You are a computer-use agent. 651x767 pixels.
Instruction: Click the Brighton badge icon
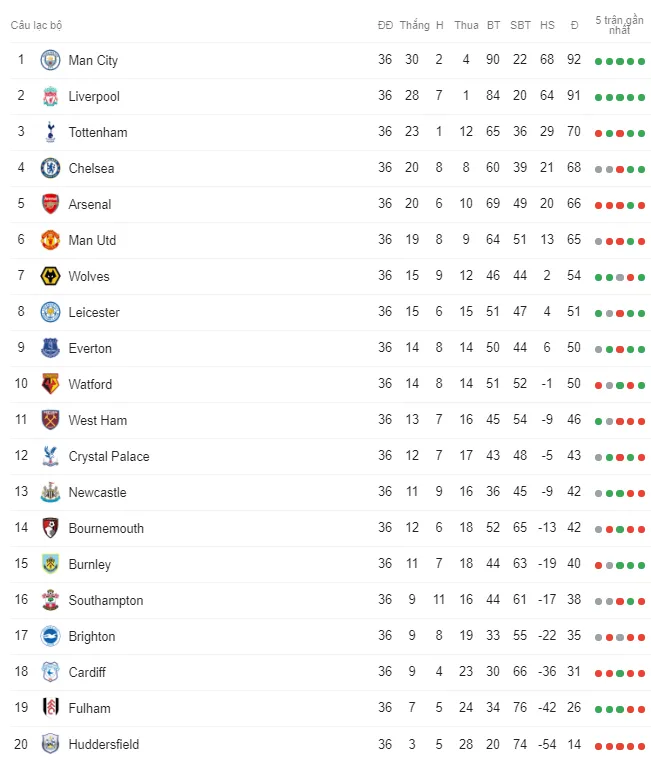pos(50,636)
